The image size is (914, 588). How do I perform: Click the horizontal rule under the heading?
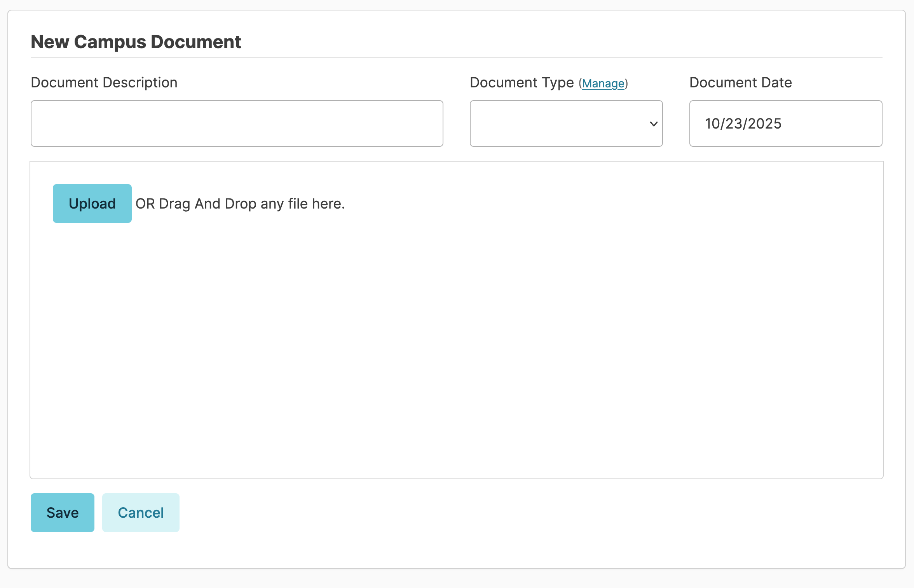[x=456, y=57]
